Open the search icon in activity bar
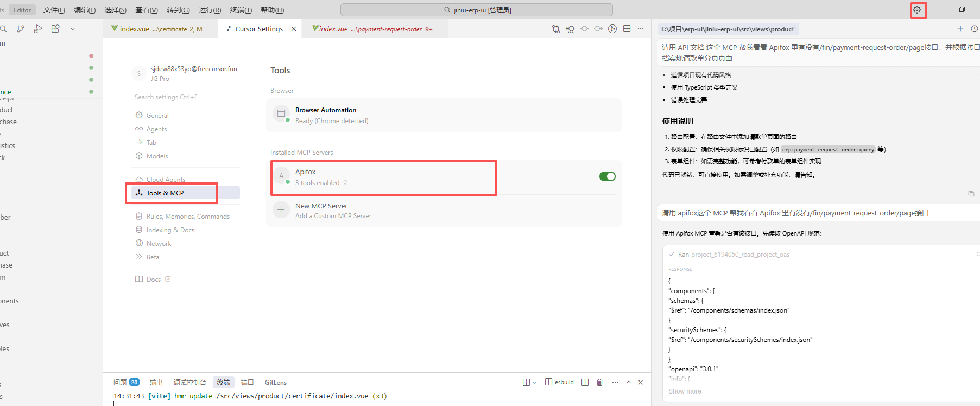 pyautogui.click(x=3, y=29)
